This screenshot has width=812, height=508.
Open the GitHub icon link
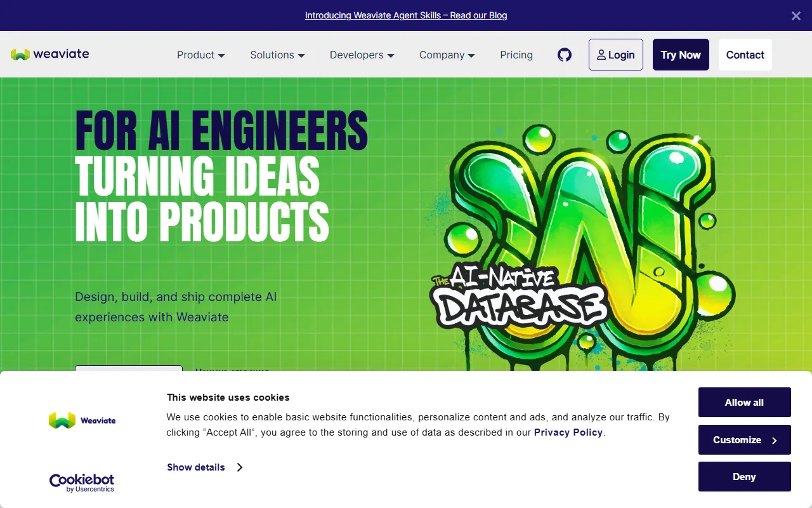pos(565,55)
